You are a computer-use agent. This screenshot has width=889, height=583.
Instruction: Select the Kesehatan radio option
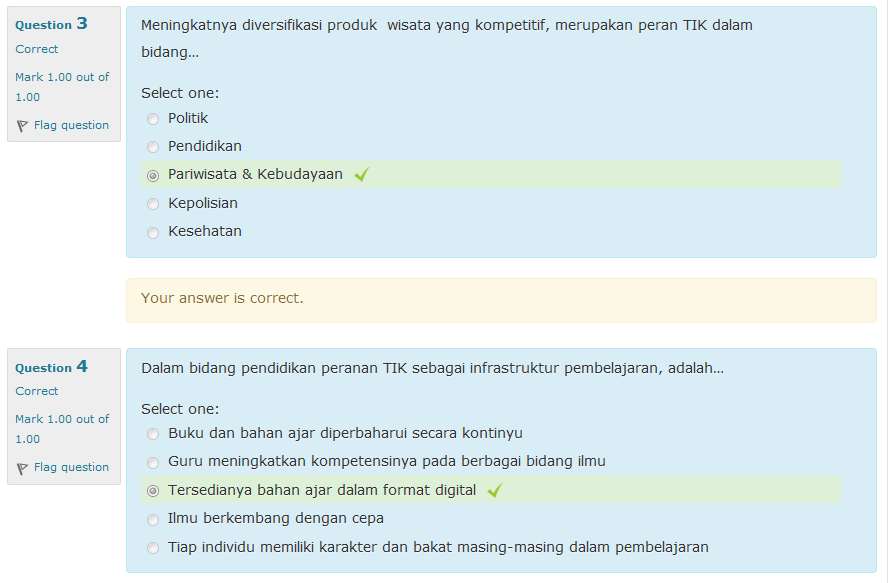coord(153,233)
